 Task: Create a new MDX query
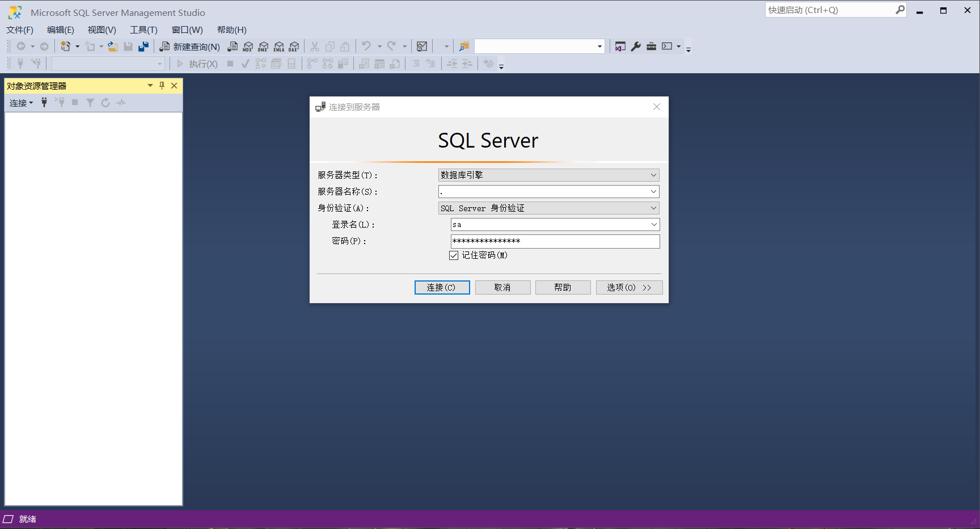pyautogui.click(x=248, y=46)
